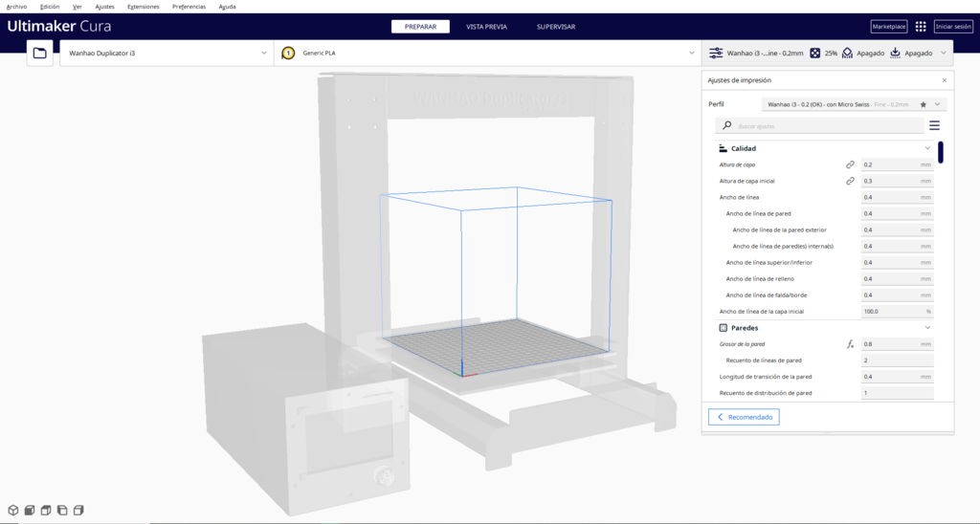Click the Paredes category icon
Screen dimensions: 980x524
(723, 328)
